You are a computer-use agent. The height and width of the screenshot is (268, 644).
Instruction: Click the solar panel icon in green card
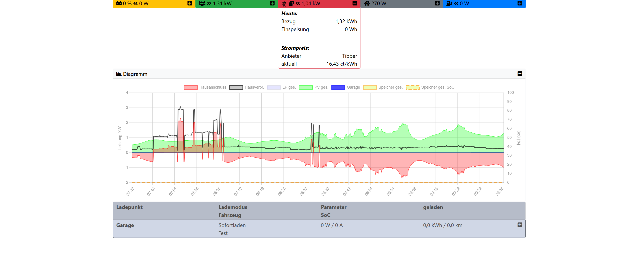tap(202, 3)
